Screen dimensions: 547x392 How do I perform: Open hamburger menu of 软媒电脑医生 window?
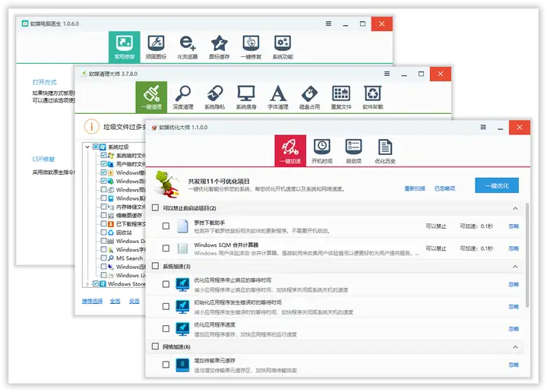click(x=329, y=24)
